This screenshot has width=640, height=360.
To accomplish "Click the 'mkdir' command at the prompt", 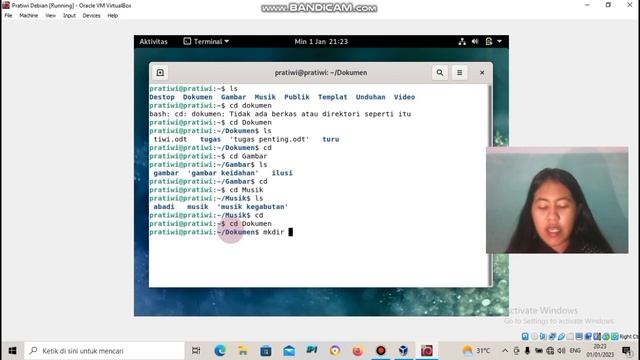I will (273, 232).
